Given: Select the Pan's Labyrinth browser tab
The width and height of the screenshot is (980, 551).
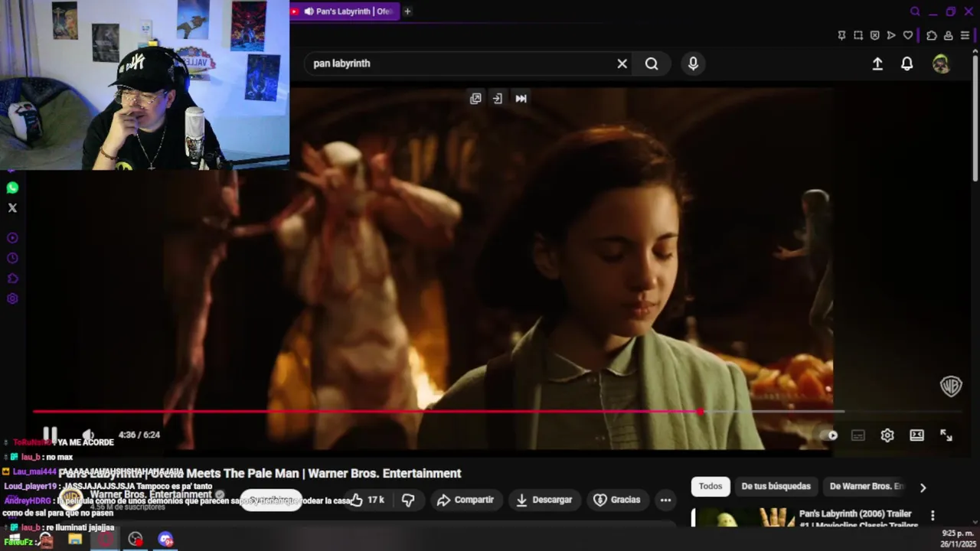Looking at the screenshot, I should [345, 11].
